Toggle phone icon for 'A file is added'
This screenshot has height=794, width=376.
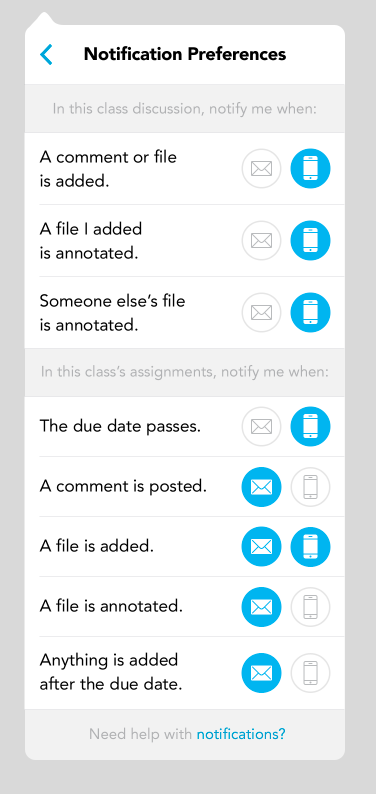click(x=310, y=546)
